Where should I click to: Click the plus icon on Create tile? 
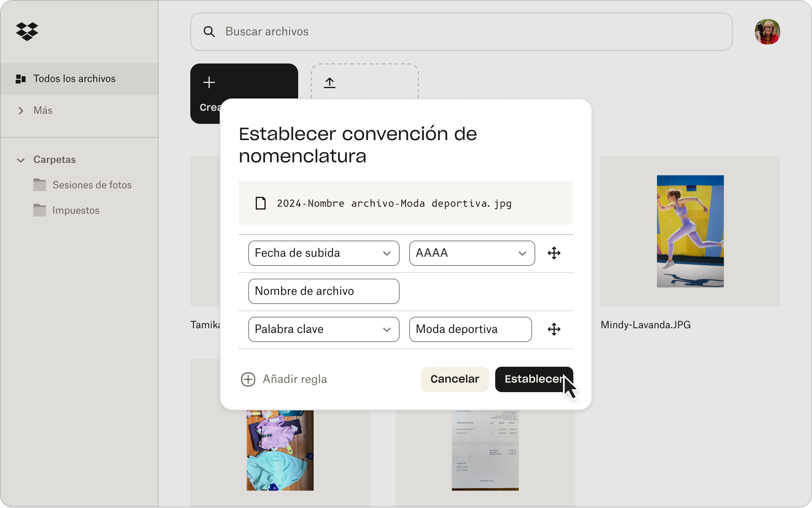[x=209, y=83]
